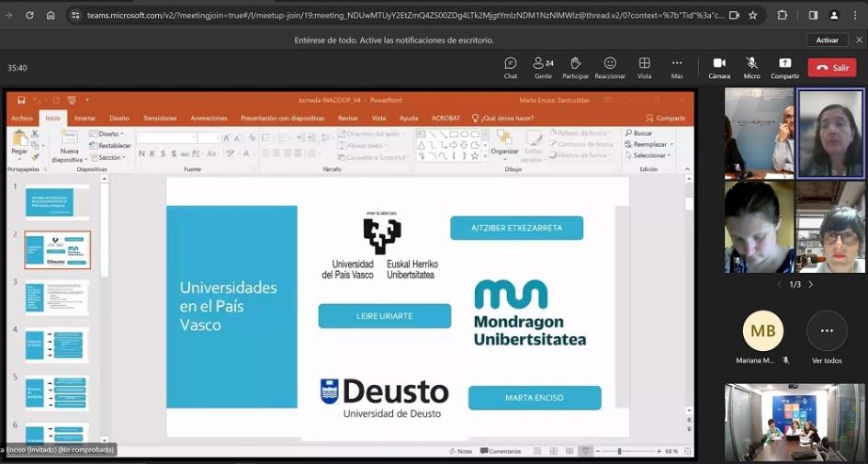Toggle the Comentarios pane
The height and width of the screenshot is (464, 868).
(501, 451)
